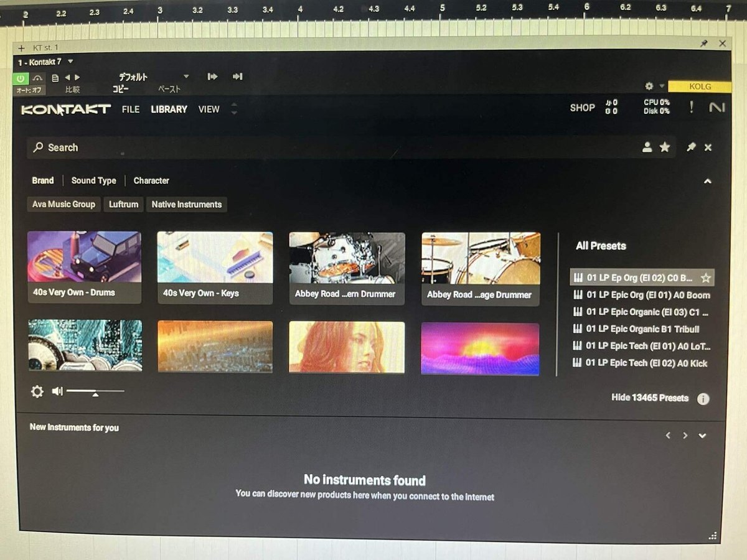Toggle the Luftrum brand tag

(x=123, y=204)
